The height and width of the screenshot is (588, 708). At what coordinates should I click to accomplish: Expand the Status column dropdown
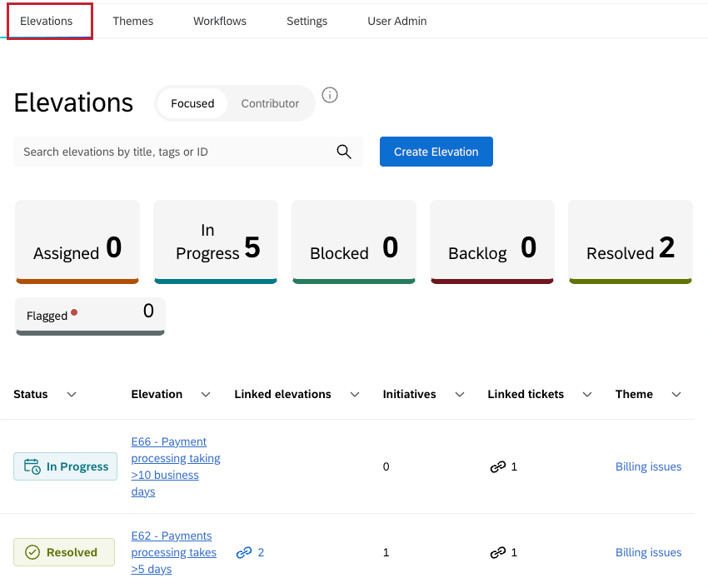[72, 394]
